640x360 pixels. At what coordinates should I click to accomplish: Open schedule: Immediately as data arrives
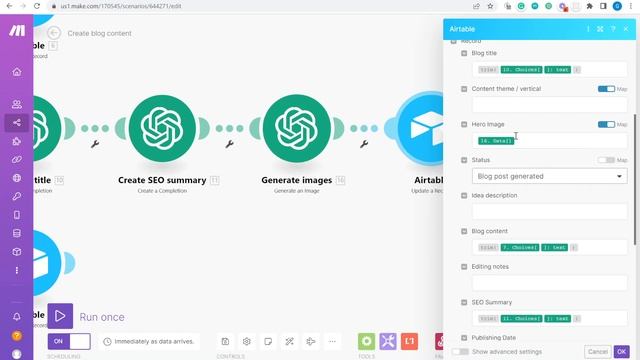pos(149,341)
